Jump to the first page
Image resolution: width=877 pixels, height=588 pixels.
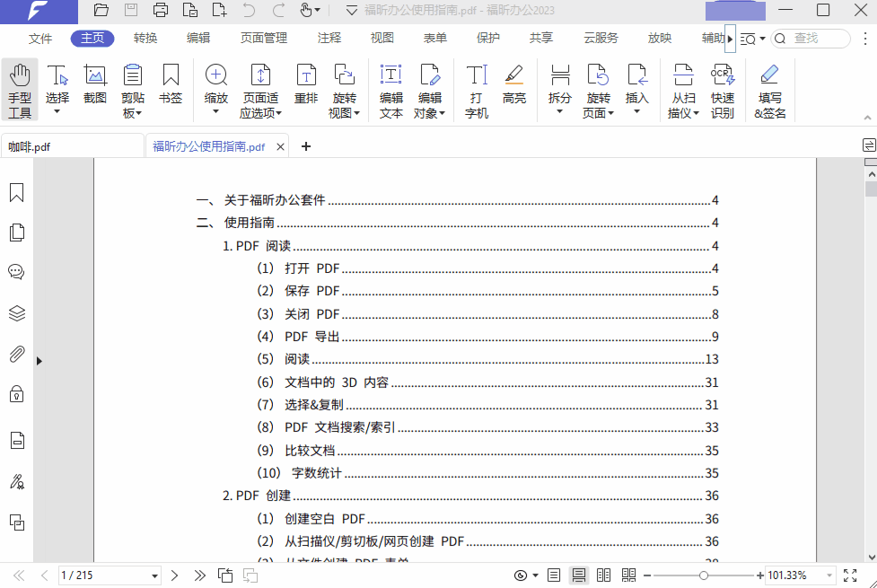pos(19,575)
